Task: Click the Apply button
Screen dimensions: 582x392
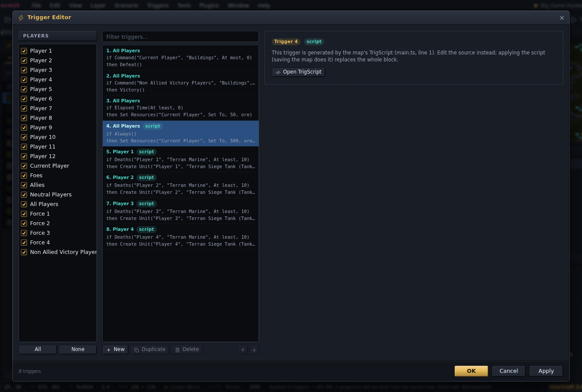Action: 546,371
